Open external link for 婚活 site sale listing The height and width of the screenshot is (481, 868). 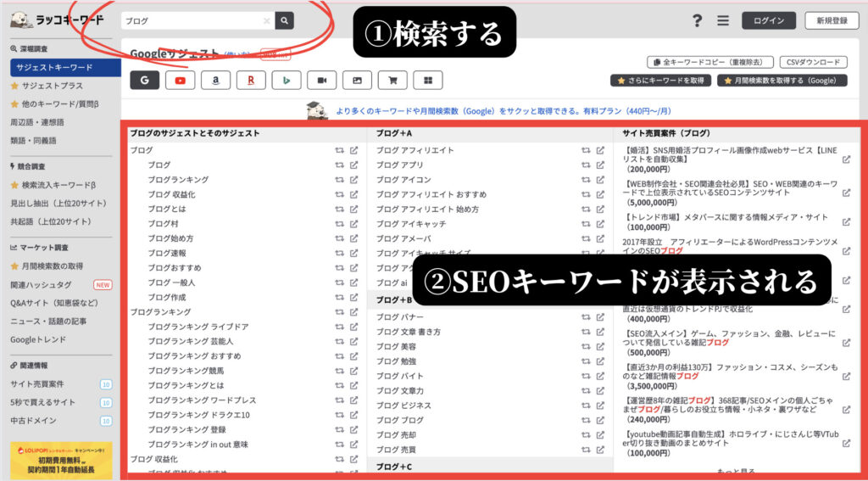pos(847,159)
